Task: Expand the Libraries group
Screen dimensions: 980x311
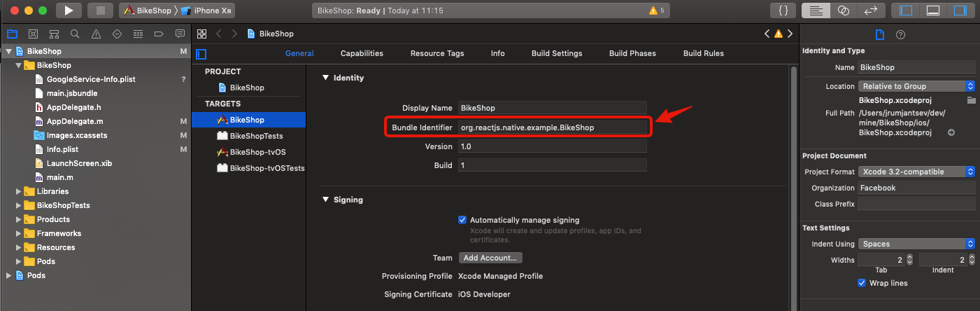Action: (x=19, y=191)
